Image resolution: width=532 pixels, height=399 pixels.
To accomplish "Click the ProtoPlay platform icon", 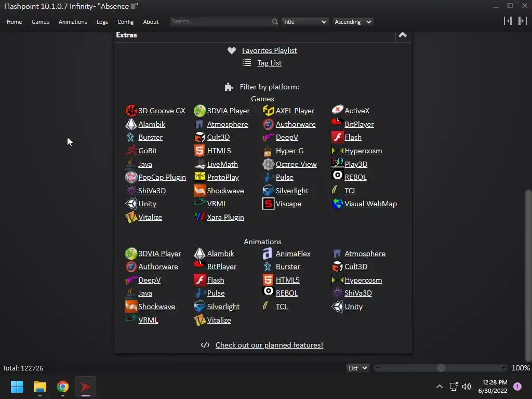I will (x=199, y=177).
